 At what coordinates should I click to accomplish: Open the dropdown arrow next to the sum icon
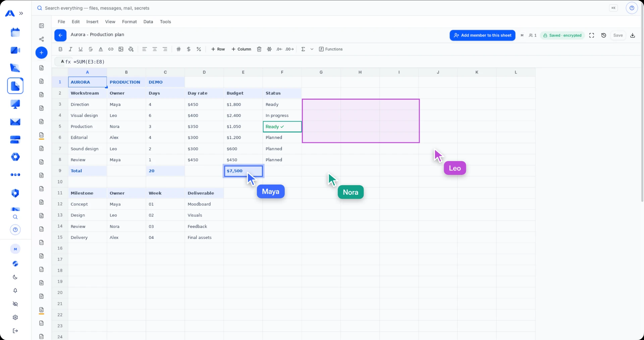pos(312,49)
